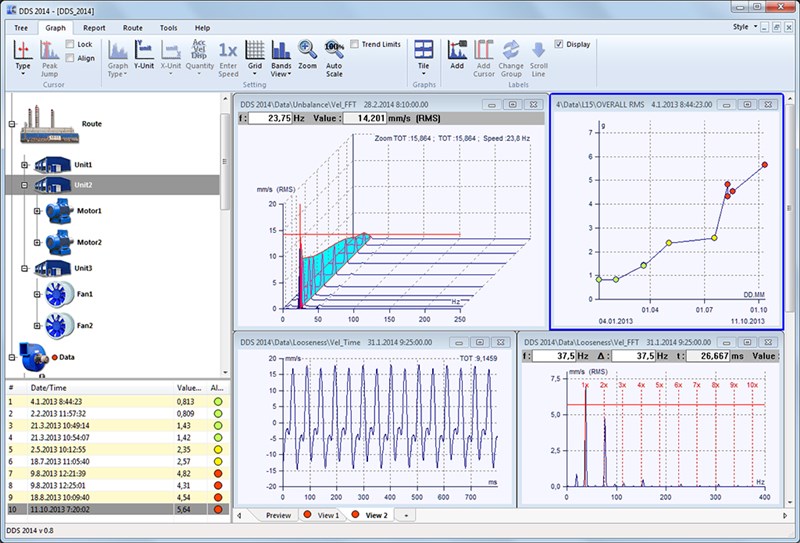Click the Y-Unit axis icon
The width and height of the screenshot is (800, 543).
(x=144, y=51)
